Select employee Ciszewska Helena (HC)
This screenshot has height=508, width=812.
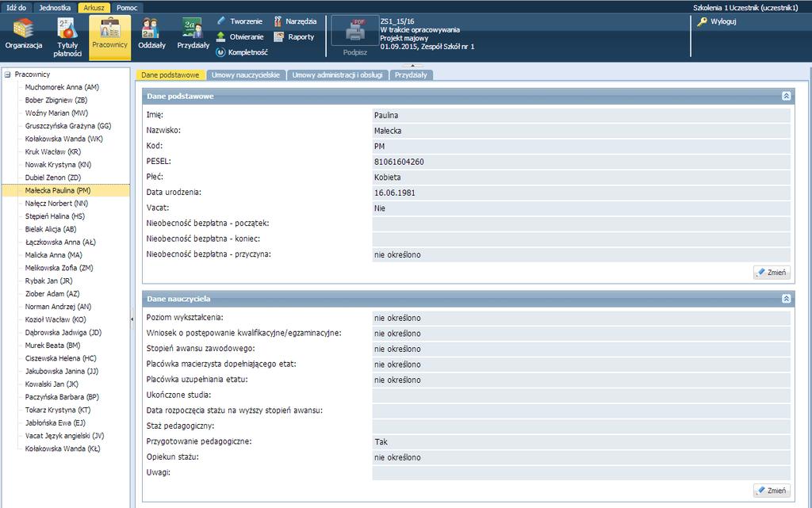click(x=60, y=359)
